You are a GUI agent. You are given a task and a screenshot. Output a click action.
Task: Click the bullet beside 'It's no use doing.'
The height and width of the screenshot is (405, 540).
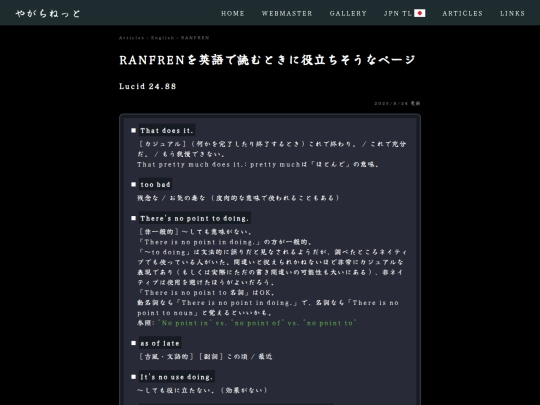134,377
